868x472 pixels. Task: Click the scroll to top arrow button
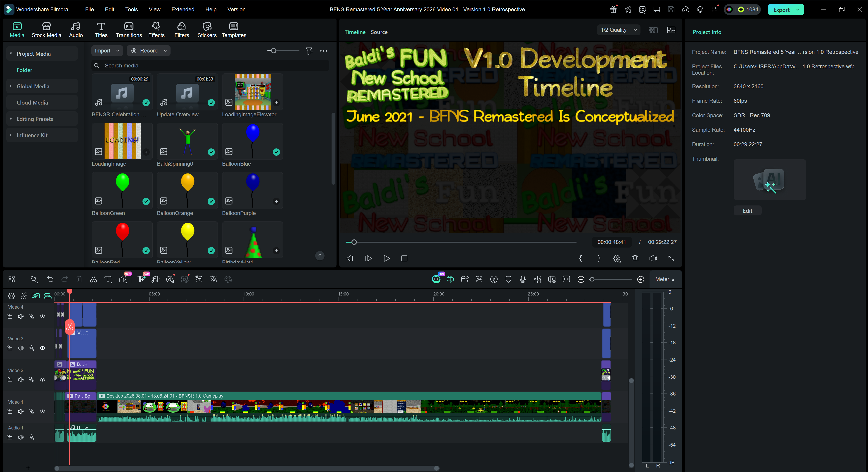pyautogui.click(x=320, y=256)
